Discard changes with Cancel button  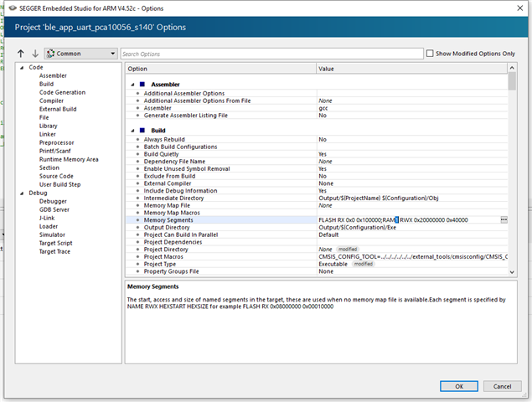[x=502, y=386]
